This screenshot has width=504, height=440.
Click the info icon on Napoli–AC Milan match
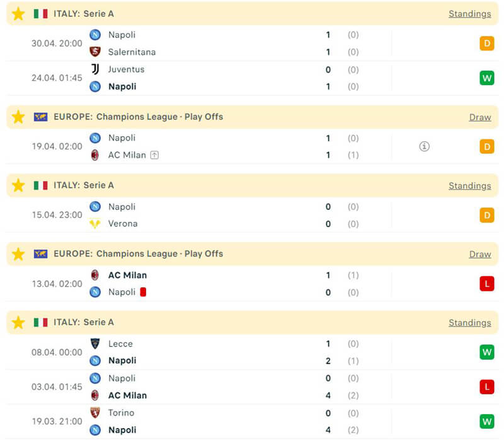(425, 146)
